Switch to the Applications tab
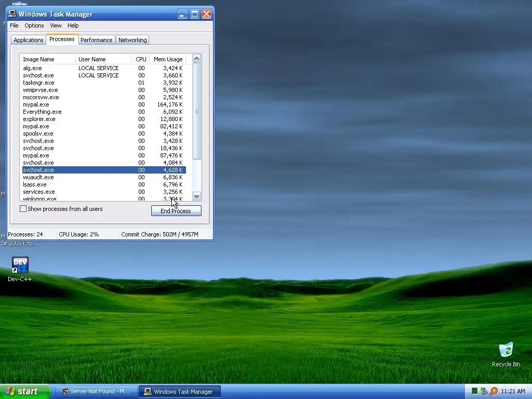This screenshot has height=399, width=532. 29,39
